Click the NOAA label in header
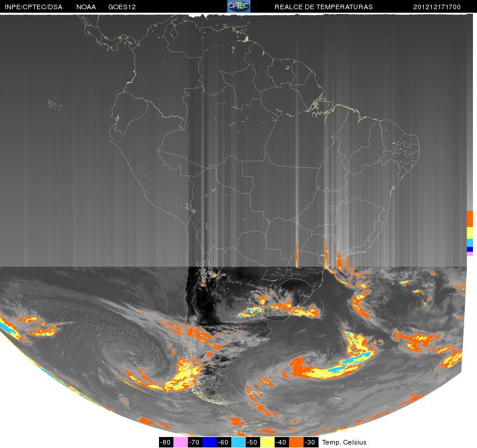477x448 pixels. point(86,7)
